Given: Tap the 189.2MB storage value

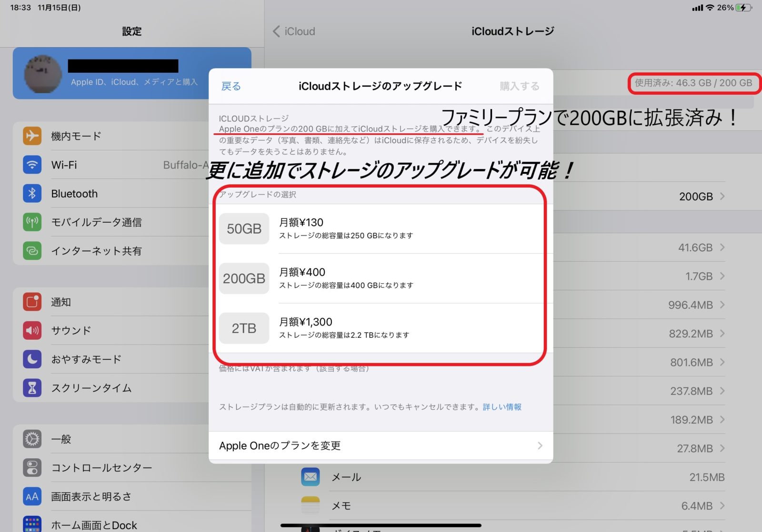Looking at the screenshot, I should point(692,420).
